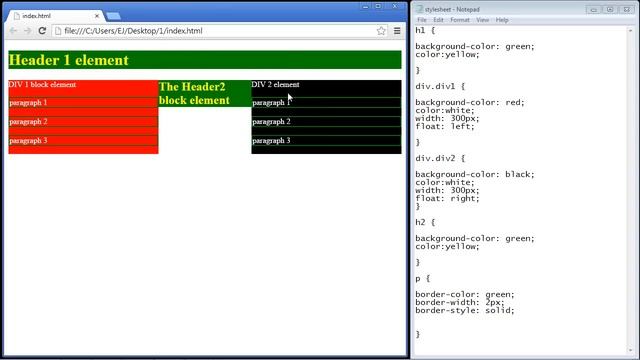640x360 pixels.
Task: Click 'paragraph 1' in the black div
Action: tap(271, 102)
